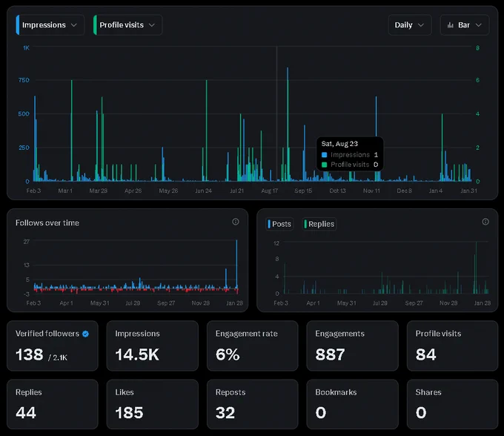Click the Jan 31 axis label
This screenshot has width=504, height=436.
click(468, 191)
